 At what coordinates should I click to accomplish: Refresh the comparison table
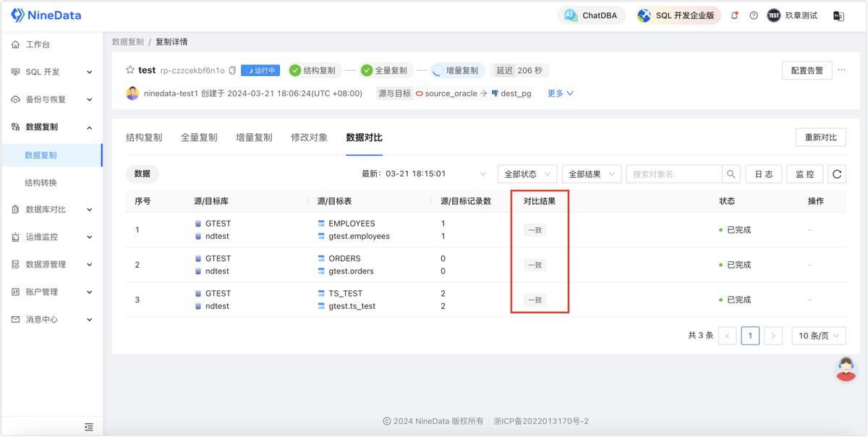(837, 174)
